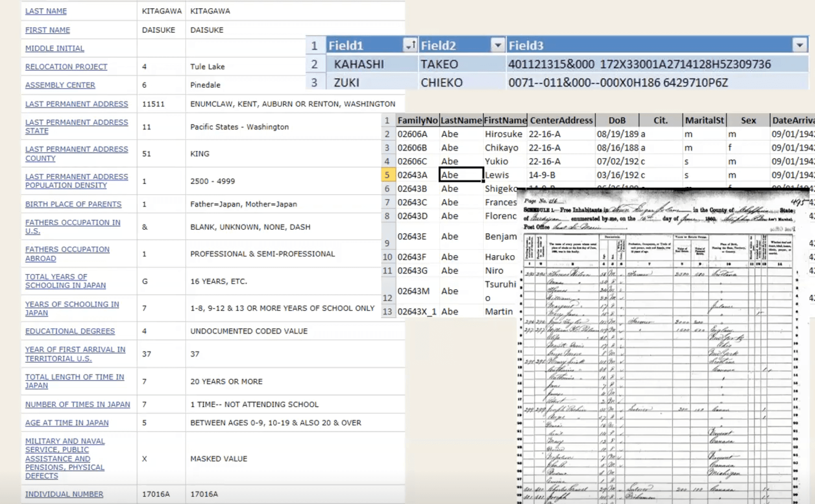Viewport: 815px width, 504px height.
Task: Click the INDIVIDUAL NUMBER link
Action: (x=64, y=494)
